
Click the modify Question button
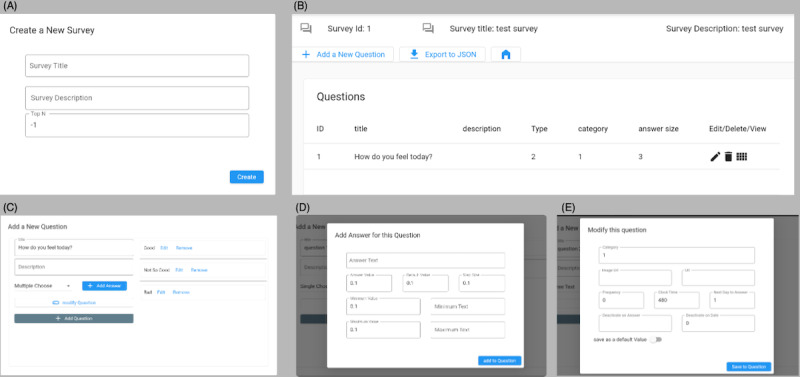(74, 303)
